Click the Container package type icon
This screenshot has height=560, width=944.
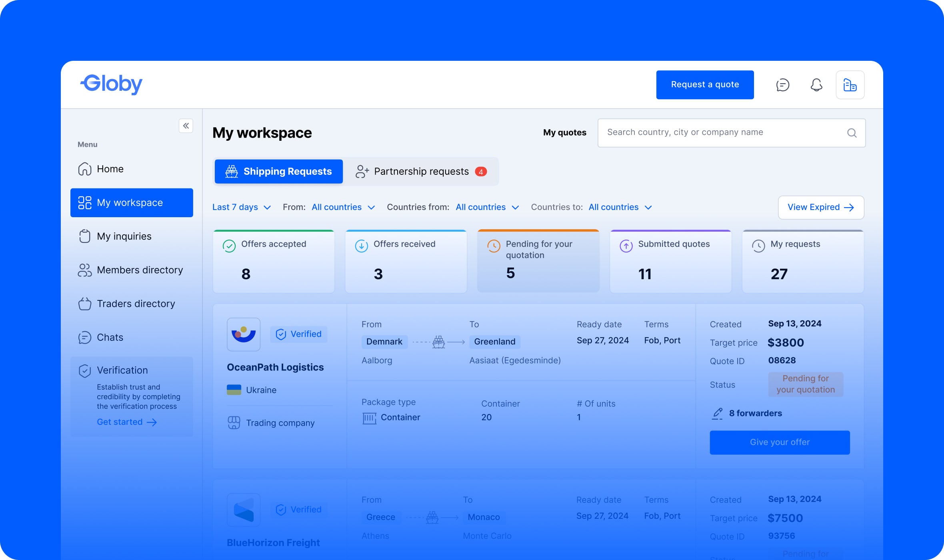point(369,418)
